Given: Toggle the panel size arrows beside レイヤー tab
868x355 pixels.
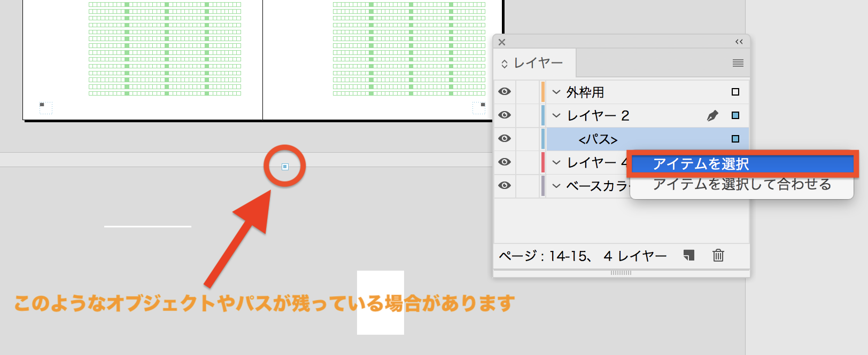Looking at the screenshot, I should point(504,64).
